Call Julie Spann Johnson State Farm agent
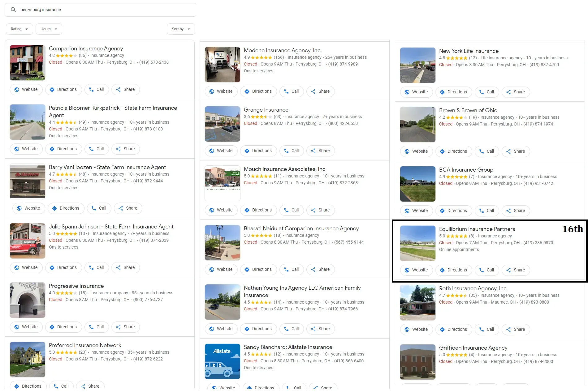Screen dimensions: 588x392 pyautogui.click(x=97, y=268)
